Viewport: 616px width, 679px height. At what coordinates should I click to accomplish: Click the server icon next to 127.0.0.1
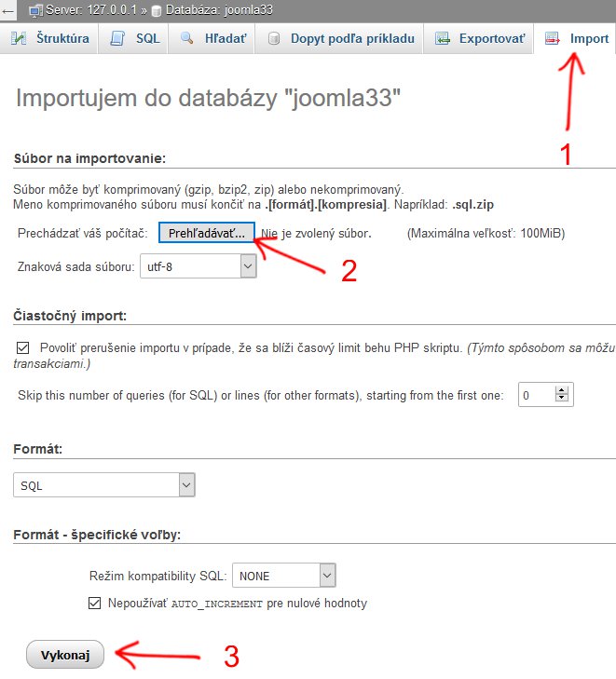point(36,10)
